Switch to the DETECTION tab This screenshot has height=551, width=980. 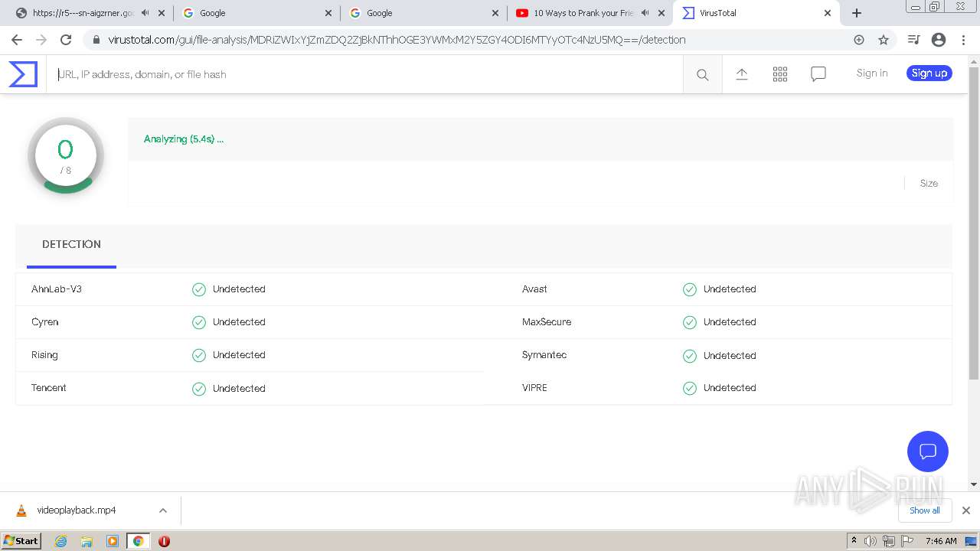point(71,245)
